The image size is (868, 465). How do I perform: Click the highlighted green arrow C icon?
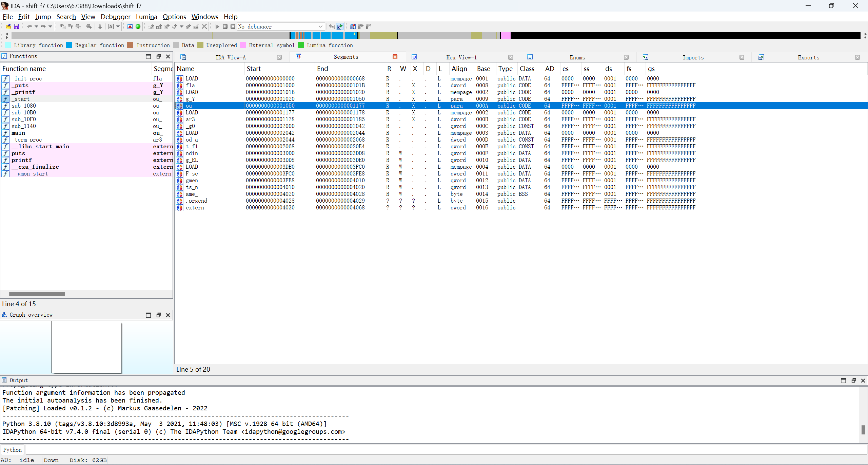340,26
